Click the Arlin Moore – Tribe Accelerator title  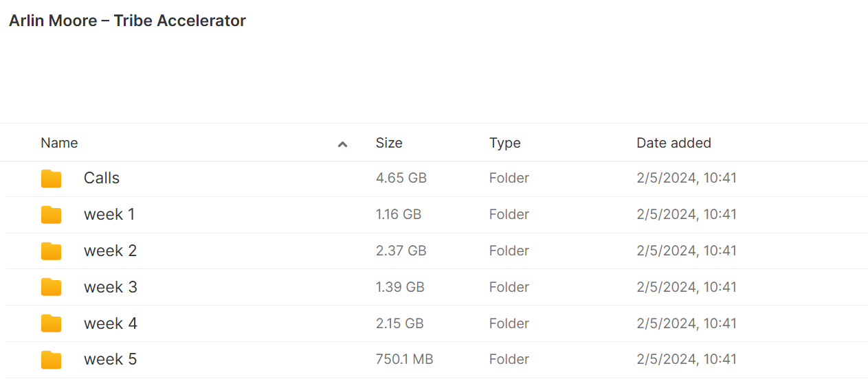point(127,21)
